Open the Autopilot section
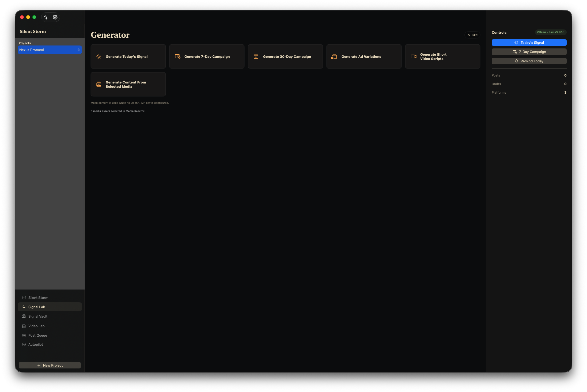Screen dimensions: 587x392 click(50, 345)
